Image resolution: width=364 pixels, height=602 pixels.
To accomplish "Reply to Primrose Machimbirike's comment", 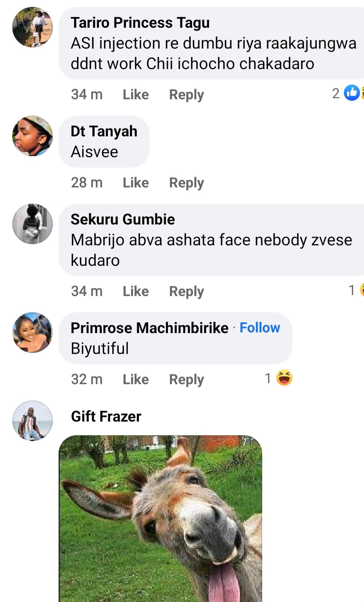I will [186, 379].
